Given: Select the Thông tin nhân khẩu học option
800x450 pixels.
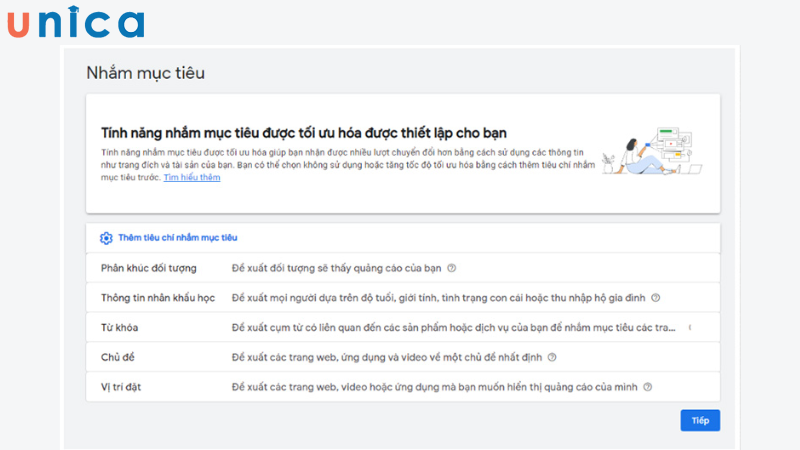Looking at the screenshot, I should (403, 297).
